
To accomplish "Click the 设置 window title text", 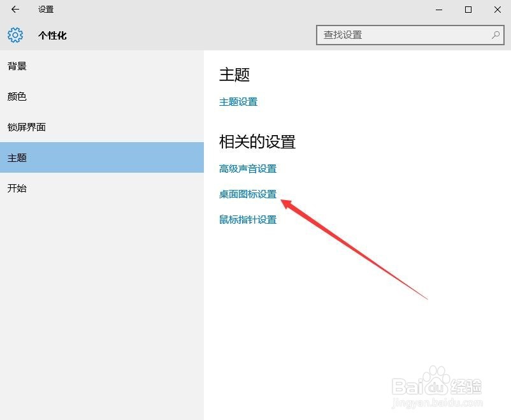I will 45,10.
